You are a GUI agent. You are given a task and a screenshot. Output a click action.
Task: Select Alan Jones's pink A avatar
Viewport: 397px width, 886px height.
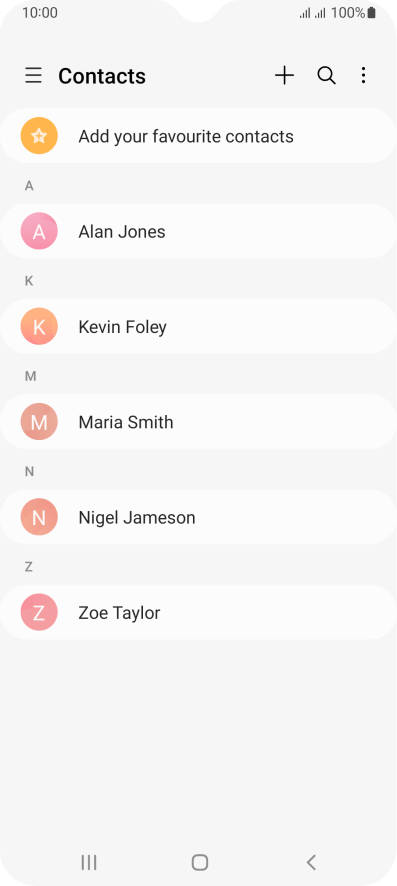pyautogui.click(x=39, y=231)
